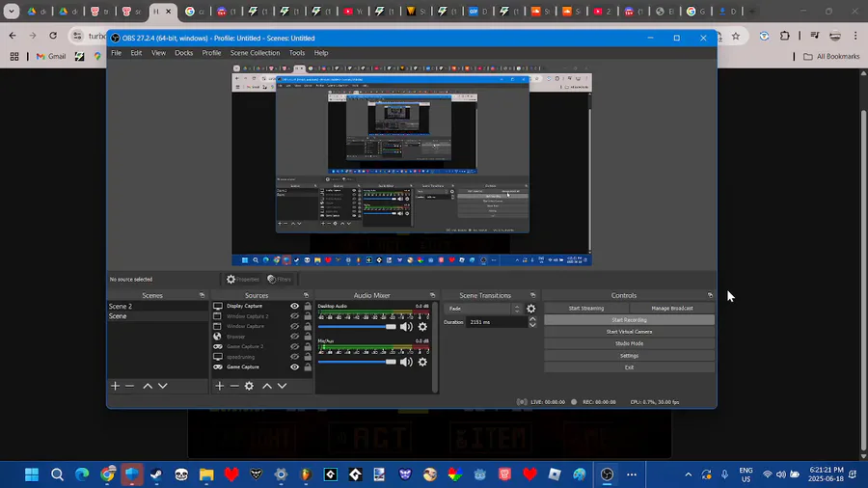The height and width of the screenshot is (488, 868).
Task: Enable Studio Mode
Action: tap(630, 343)
